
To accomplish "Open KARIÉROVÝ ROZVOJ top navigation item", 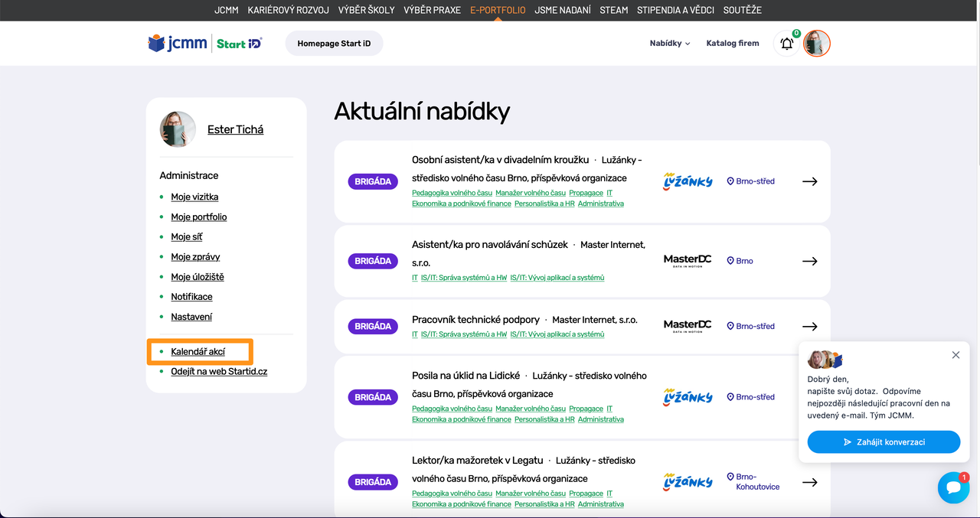I will [289, 10].
